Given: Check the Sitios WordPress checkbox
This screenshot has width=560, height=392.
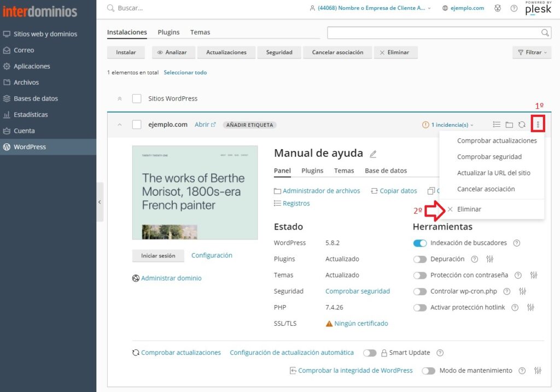Looking at the screenshot, I should point(137,98).
